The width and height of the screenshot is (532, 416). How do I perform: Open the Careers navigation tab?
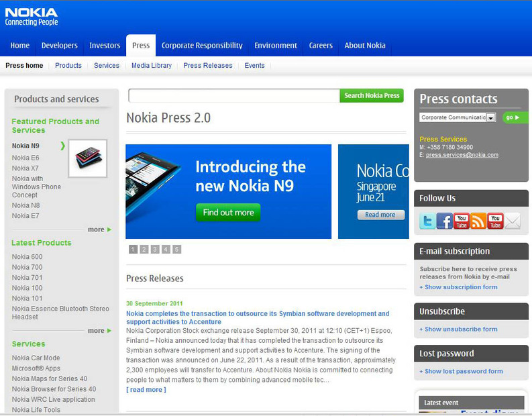(321, 46)
